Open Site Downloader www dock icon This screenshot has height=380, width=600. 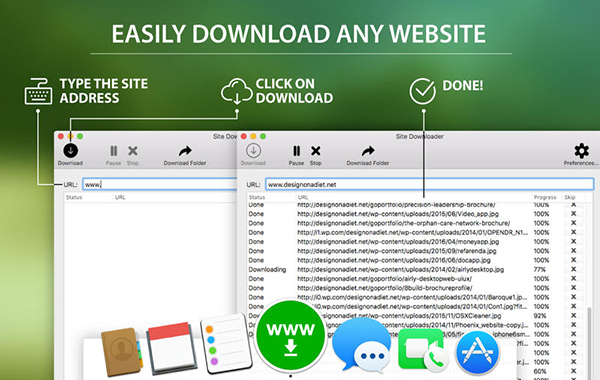pos(291,336)
